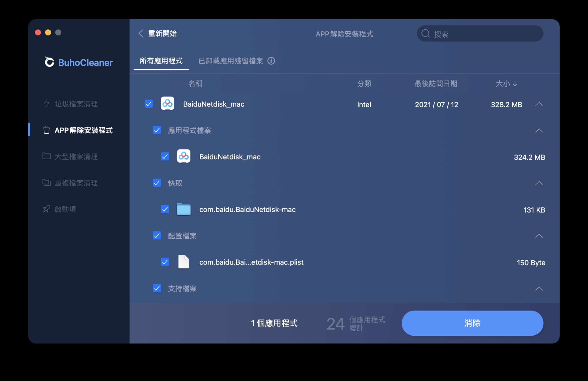Toggle the 支持檔案 group checkbox
588x381 pixels.
point(157,288)
